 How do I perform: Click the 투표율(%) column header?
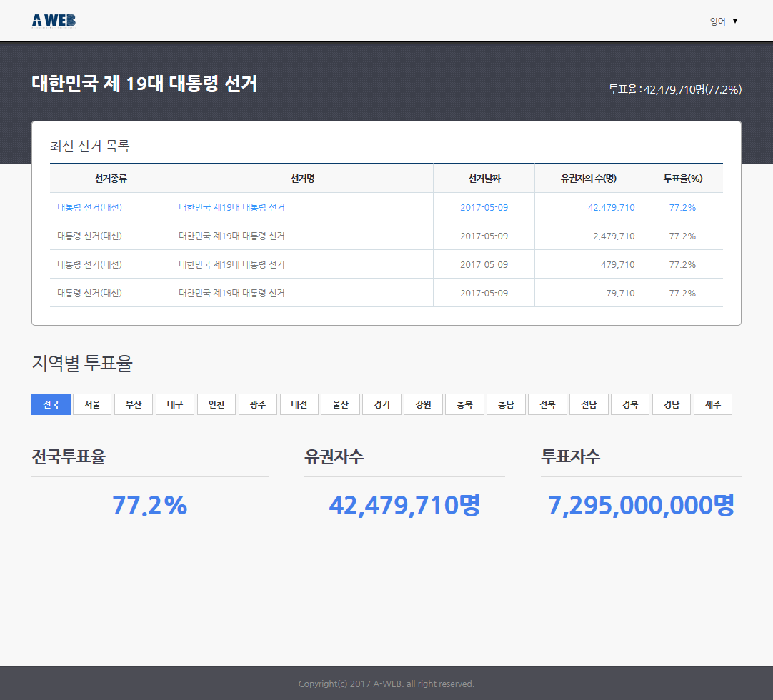[683, 179]
